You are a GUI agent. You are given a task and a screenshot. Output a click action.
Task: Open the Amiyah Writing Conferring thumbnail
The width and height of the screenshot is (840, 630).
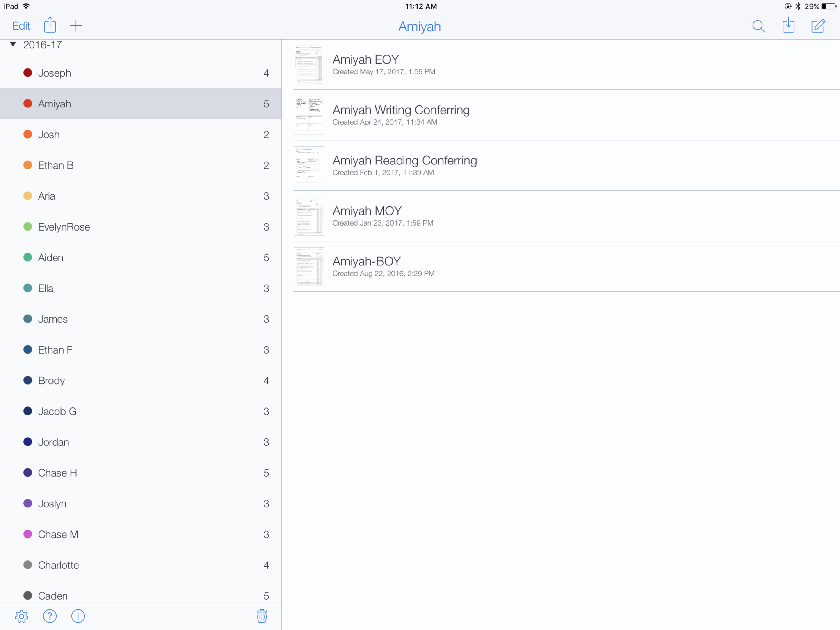click(309, 115)
